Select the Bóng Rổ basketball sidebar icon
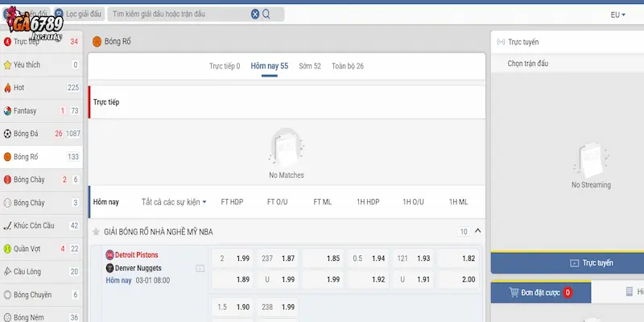 pos(7,157)
